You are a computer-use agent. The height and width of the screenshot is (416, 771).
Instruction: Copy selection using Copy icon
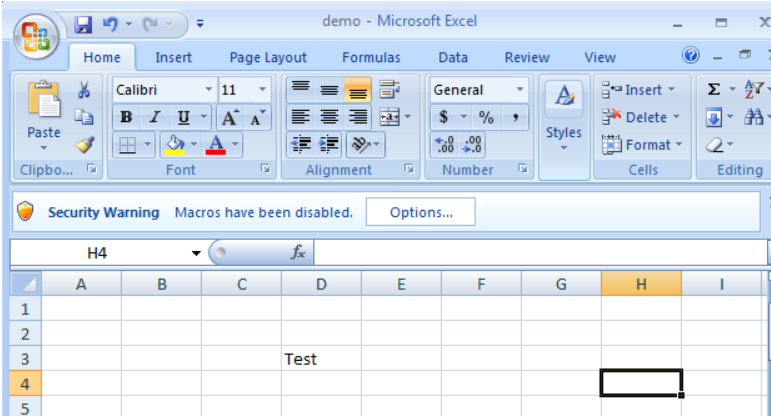pos(84,117)
